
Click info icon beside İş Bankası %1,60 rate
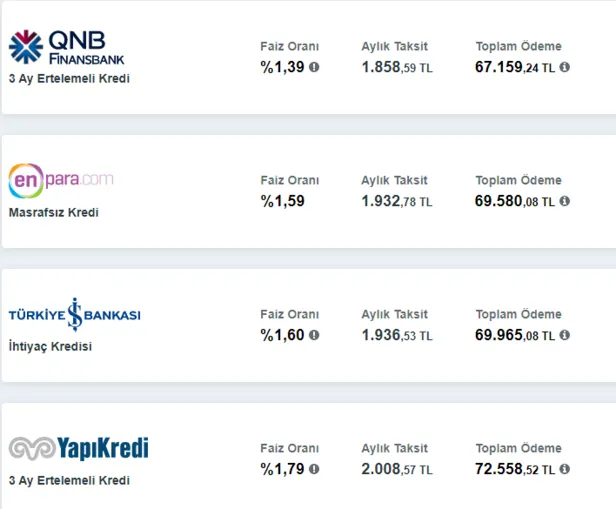tap(314, 335)
